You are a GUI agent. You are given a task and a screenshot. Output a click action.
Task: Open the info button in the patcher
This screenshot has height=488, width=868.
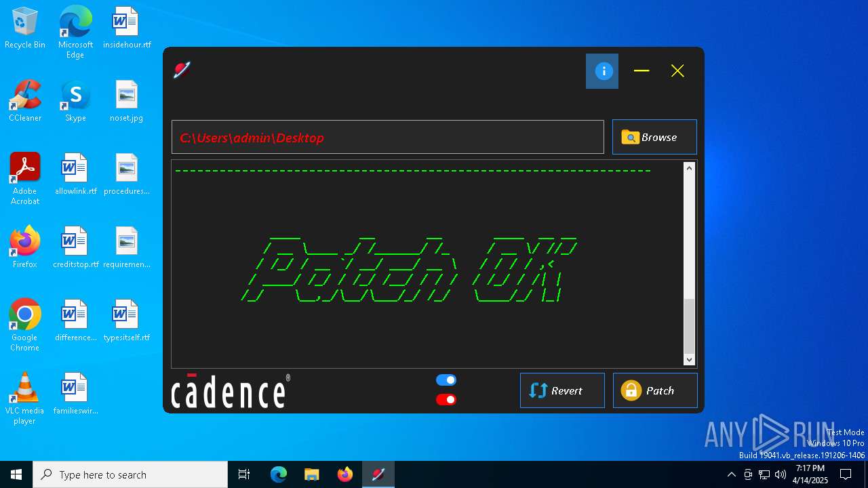[x=602, y=71]
